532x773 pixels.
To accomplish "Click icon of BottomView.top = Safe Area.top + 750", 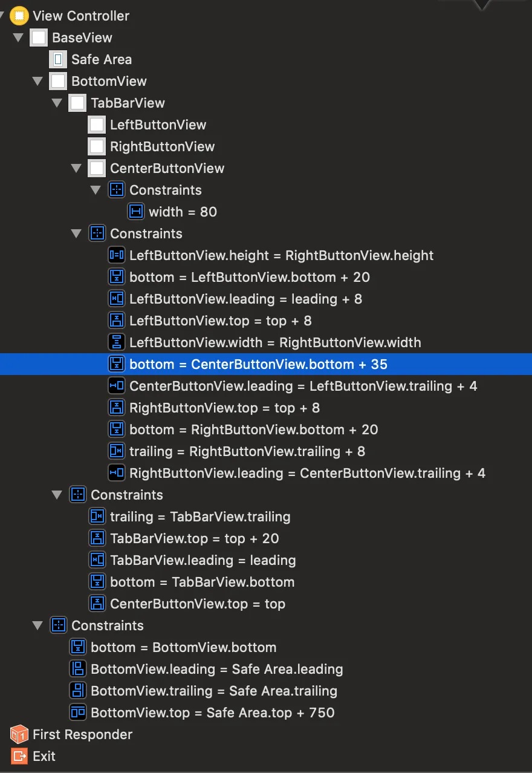I will [77, 713].
